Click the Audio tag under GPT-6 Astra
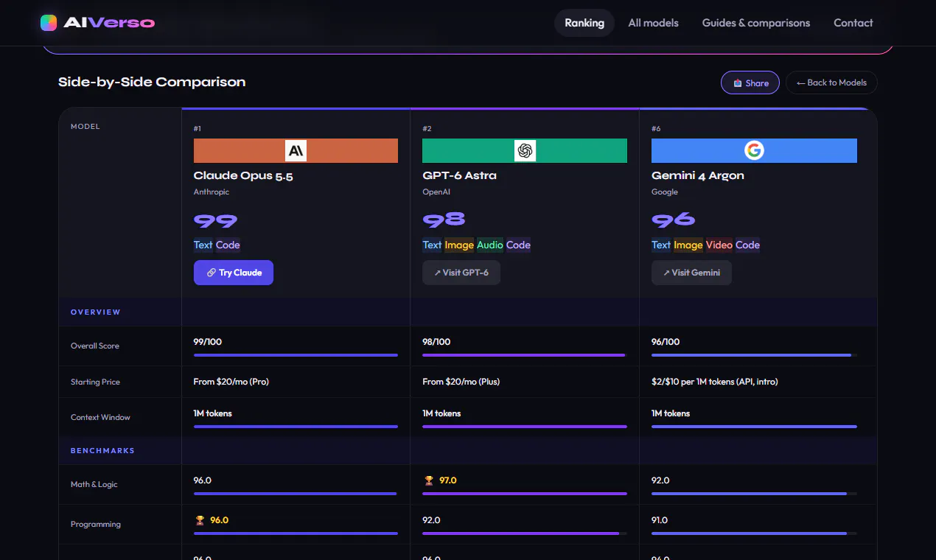Viewport: 936px width, 560px height. click(490, 245)
